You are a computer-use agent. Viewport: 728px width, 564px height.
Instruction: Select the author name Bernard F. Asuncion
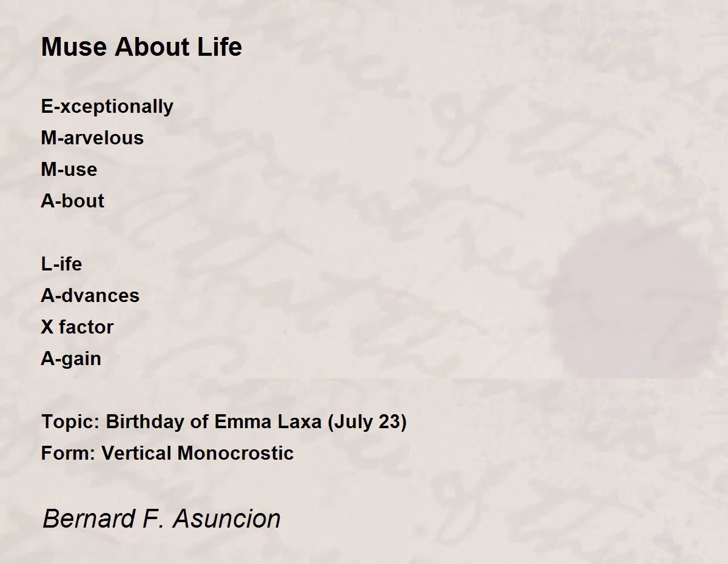pos(161,519)
